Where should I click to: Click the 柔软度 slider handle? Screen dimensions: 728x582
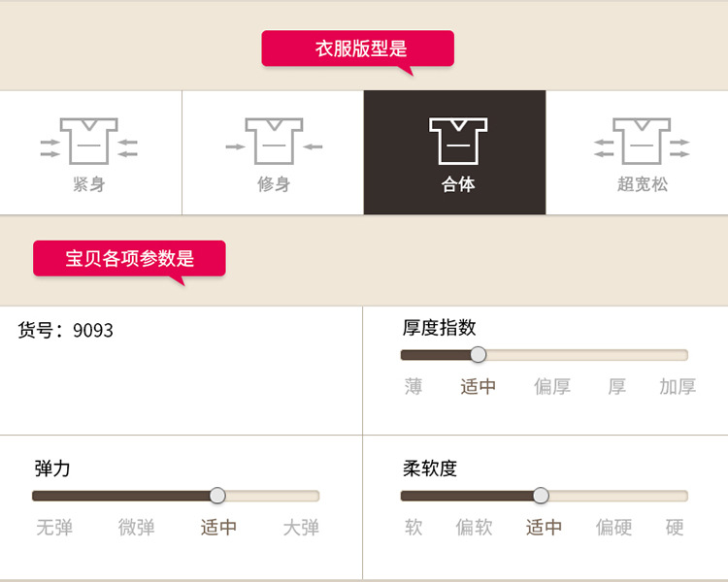[x=541, y=496]
